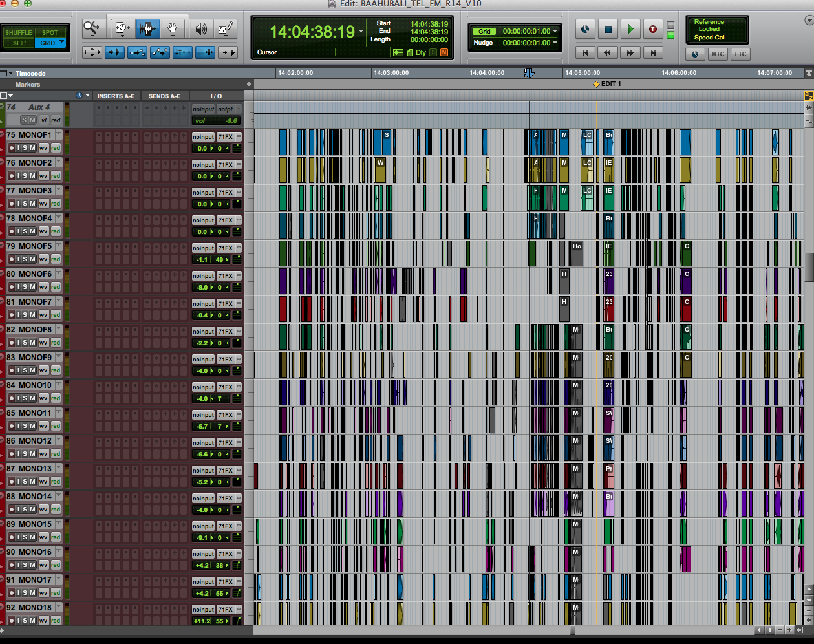Screen dimensions: 814x644
Task: Select the Grabber hand tool
Action: pyautogui.click(x=173, y=28)
